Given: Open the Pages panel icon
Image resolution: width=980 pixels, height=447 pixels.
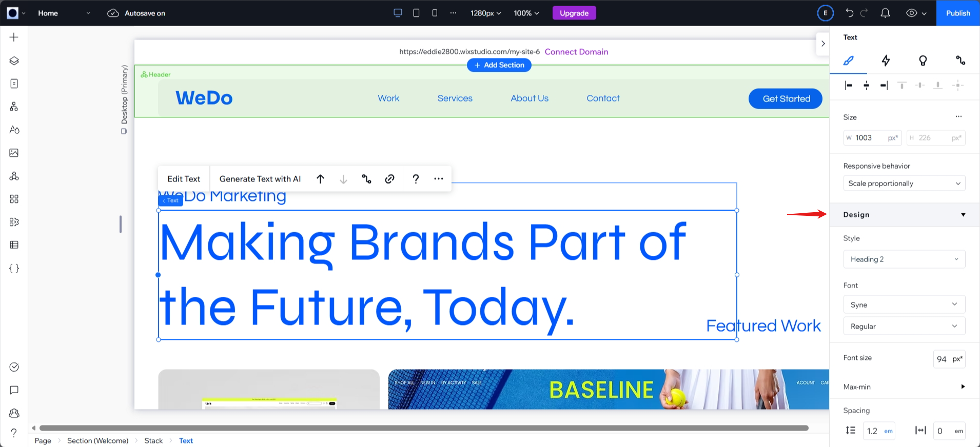Looking at the screenshot, I should click(14, 84).
